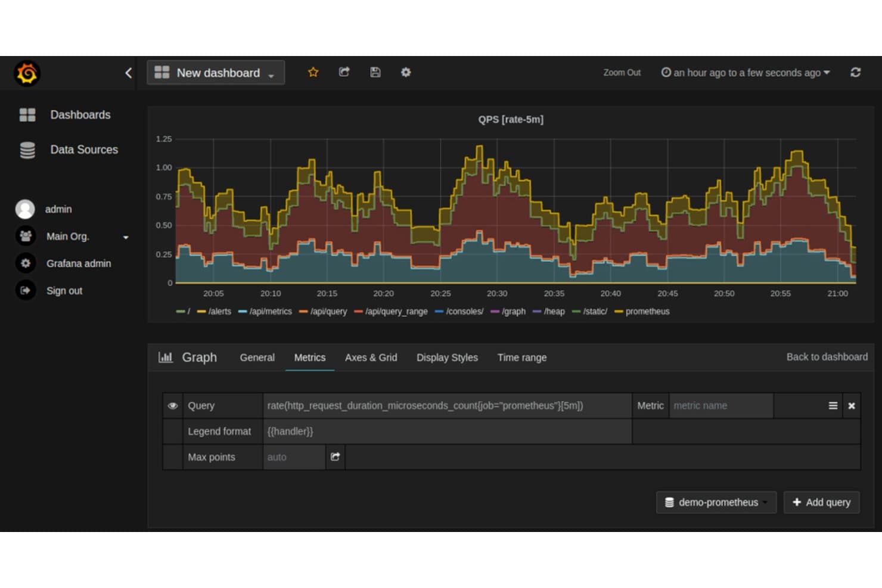Save the dashboard with the floppy disk icon
Image resolution: width=882 pixels, height=588 pixels.
375,72
